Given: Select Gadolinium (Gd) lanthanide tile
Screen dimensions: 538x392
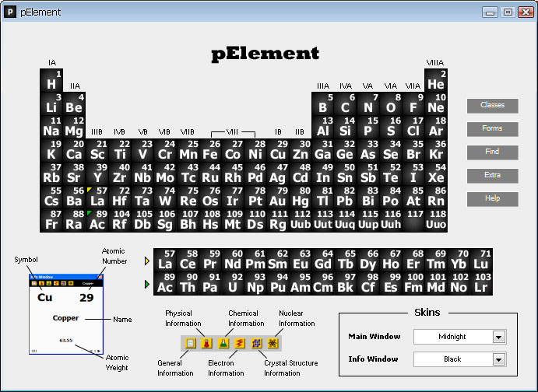Looking at the screenshot, I should (323, 260).
